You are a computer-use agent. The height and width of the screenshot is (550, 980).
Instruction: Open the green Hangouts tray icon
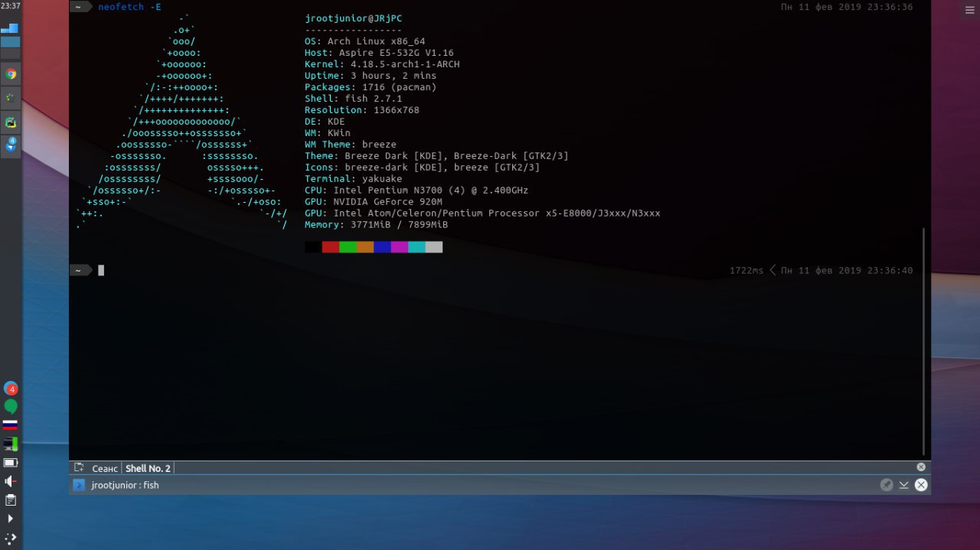pyautogui.click(x=11, y=406)
